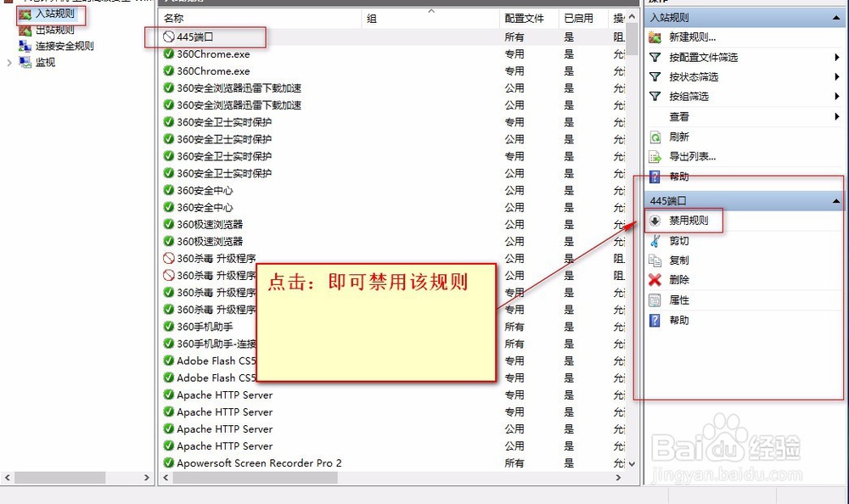Click the 禁用规则 (Disable Rule) icon
This screenshot has width=849, height=504.
654,219
